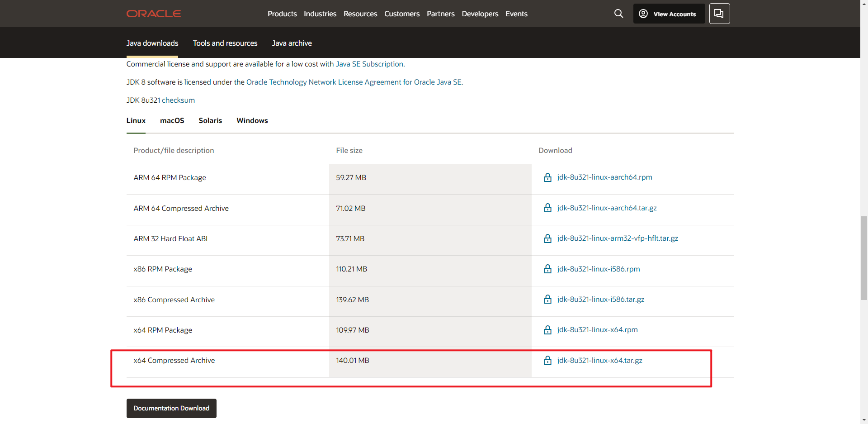Image resolution: width=868 pixels, height=424 pixels.
Task: Click the Download column header
Action: pyautogui.click(x=555, y=150)
